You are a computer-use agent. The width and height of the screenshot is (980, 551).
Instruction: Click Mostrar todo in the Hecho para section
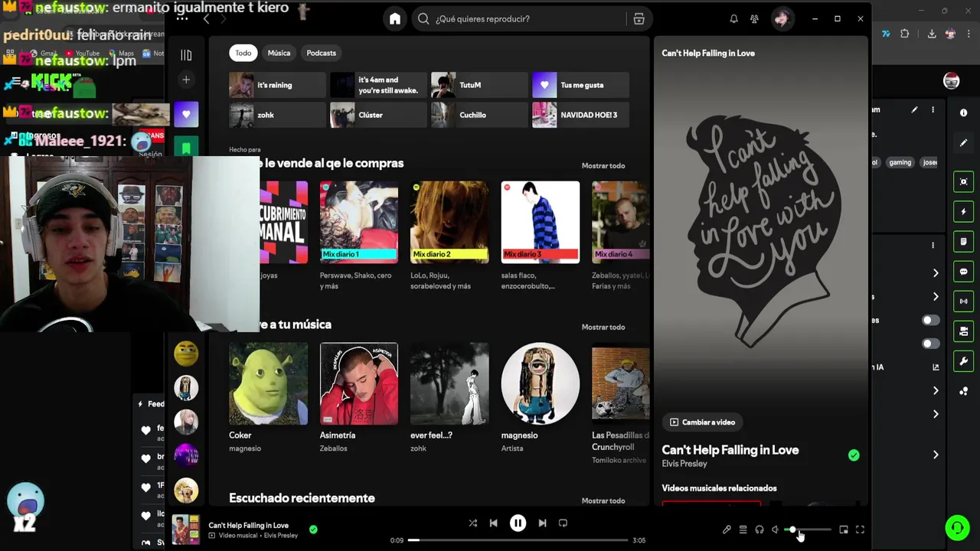[x=603, y=165]
